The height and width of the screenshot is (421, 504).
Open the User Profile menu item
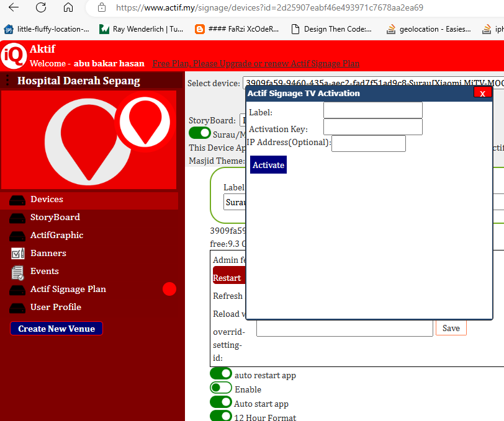(56, 308)
